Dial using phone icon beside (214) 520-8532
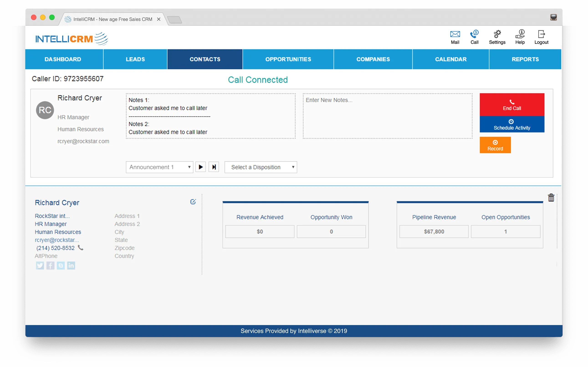The width and height of the screenshot is (588, 367). 80,248
